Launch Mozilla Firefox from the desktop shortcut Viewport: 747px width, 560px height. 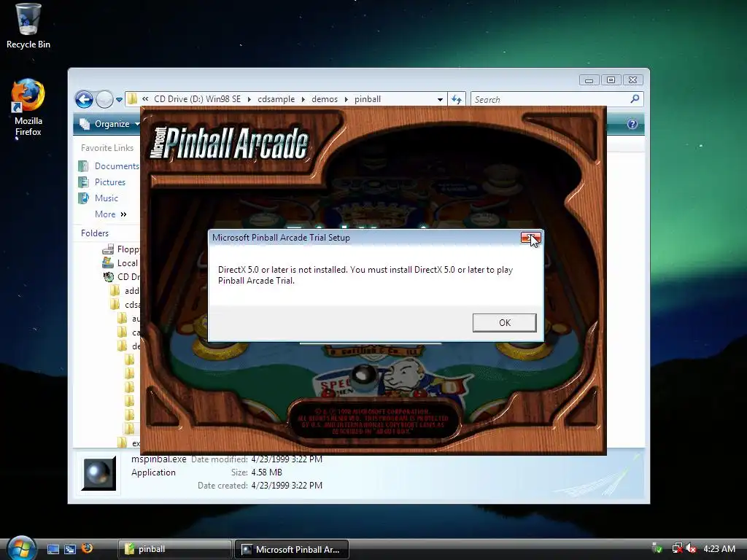coord(28,108)
